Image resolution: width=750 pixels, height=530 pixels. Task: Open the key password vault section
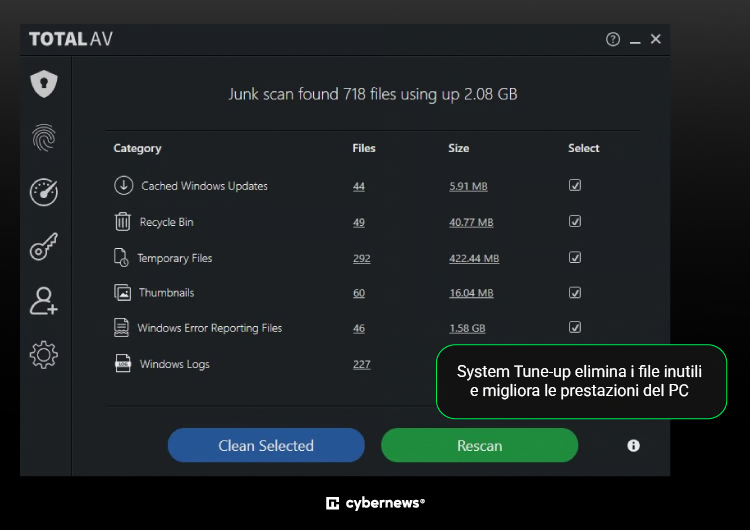44,246
